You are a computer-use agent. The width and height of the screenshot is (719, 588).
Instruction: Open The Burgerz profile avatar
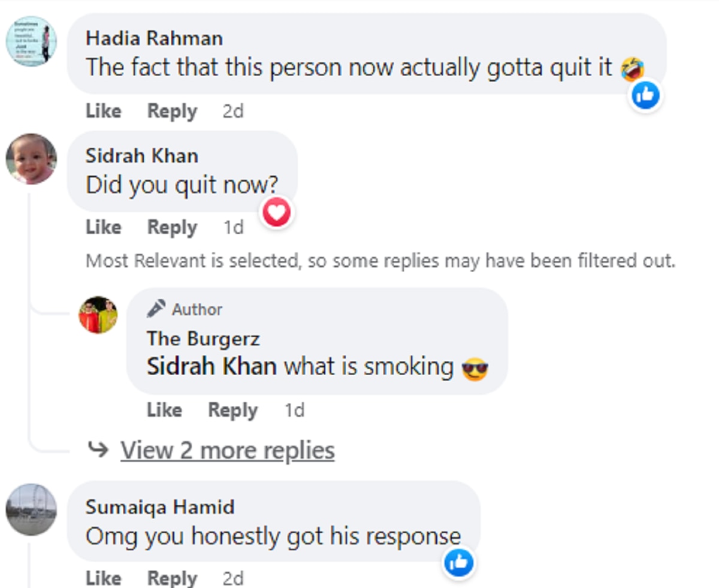coord(98,315)
